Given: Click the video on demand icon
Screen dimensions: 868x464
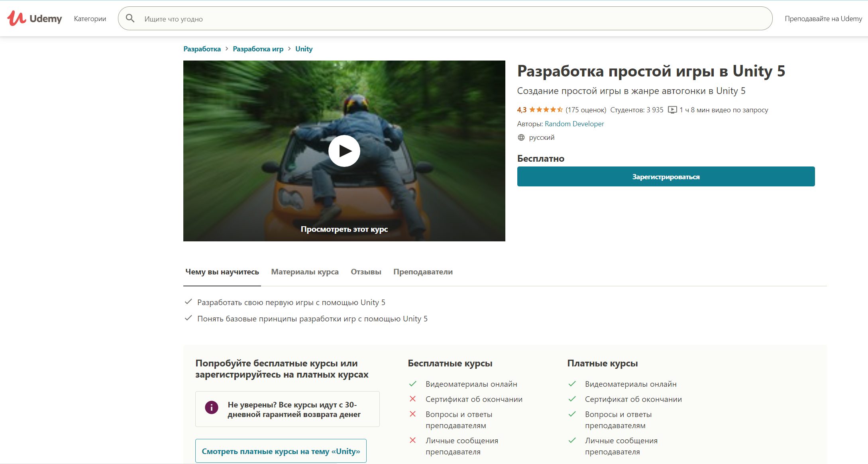Looking at the screenshot, I should 672,110.
